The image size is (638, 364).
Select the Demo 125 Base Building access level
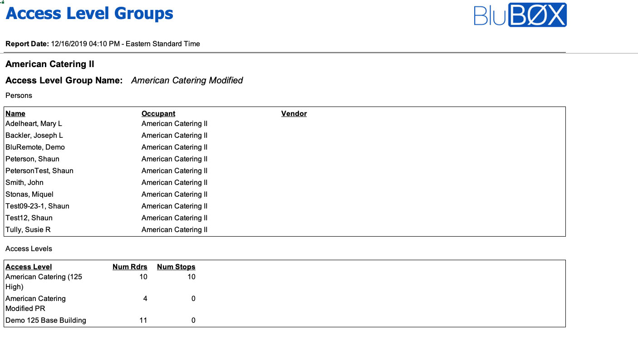(45, 320)
